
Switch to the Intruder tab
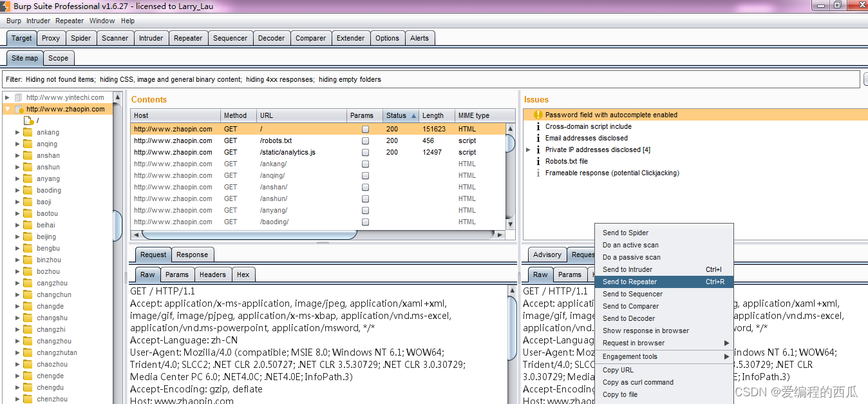[x=151, y=38]
